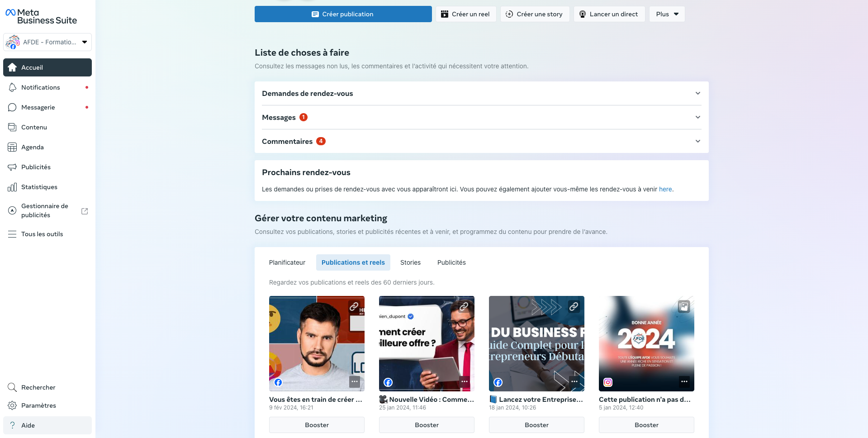Open the Contenu section icon

pos(13,127)
